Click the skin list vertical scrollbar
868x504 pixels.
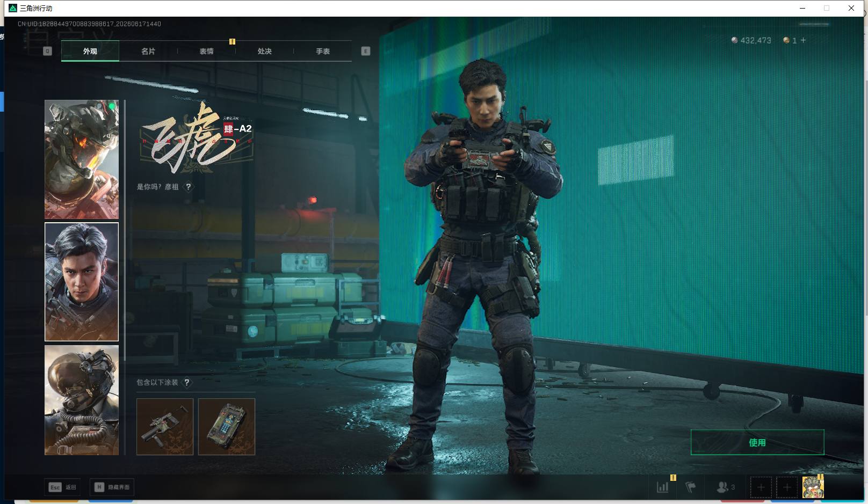(x=125, y=231)
